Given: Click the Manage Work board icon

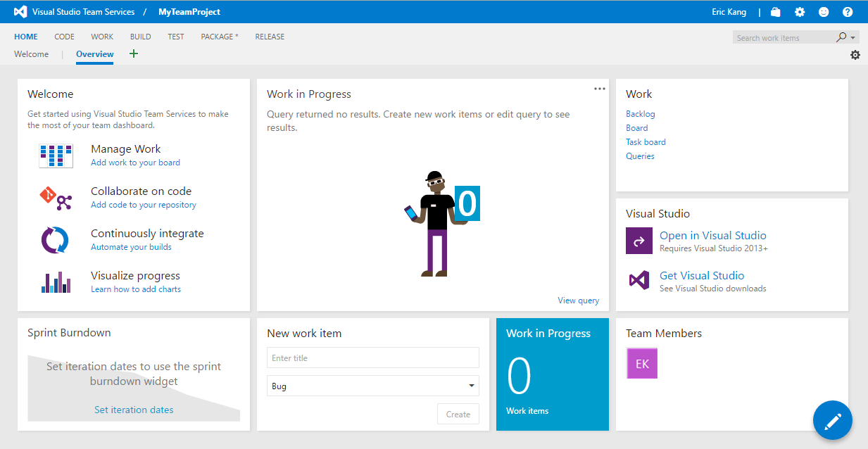Looking at the screenshot, I should point(56,156).
